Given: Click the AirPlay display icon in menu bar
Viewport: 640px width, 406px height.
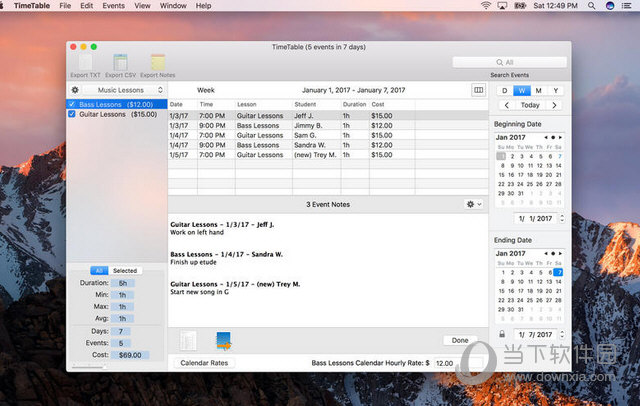Looking at the screenshot, I should (x=502, y=6).
